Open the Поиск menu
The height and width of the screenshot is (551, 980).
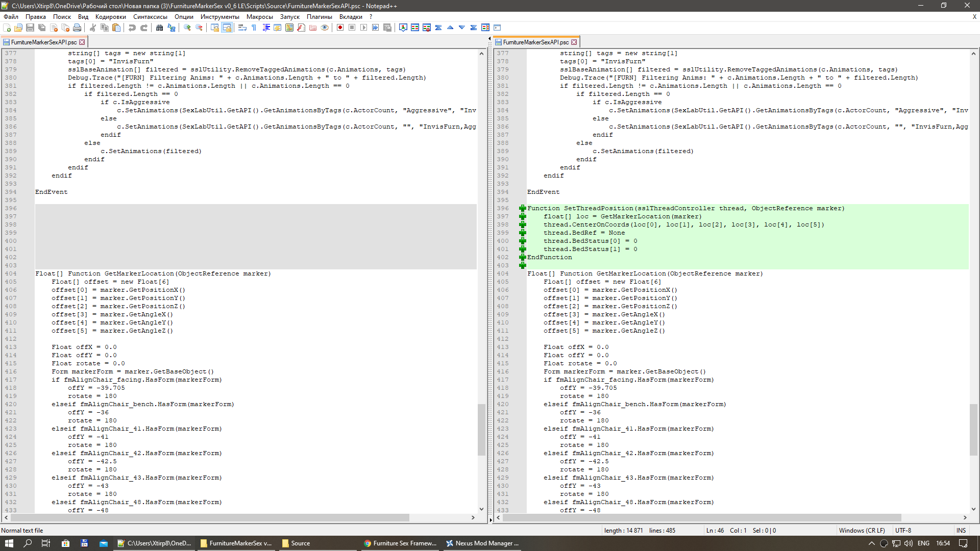(x=62, y=17)
